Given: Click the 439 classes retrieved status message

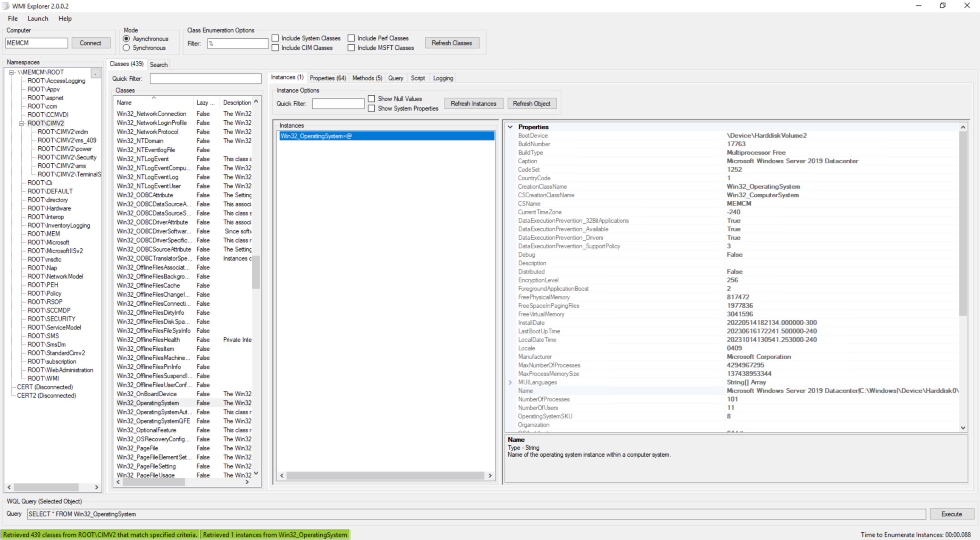Looking at the screenshot, I should point(100,534).
